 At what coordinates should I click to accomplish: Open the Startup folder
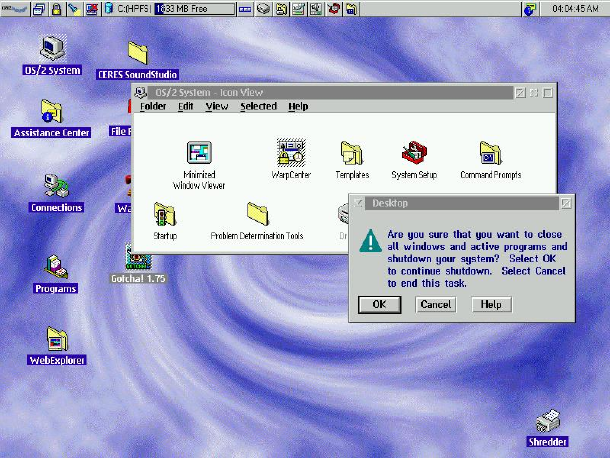tap(165, 221)
